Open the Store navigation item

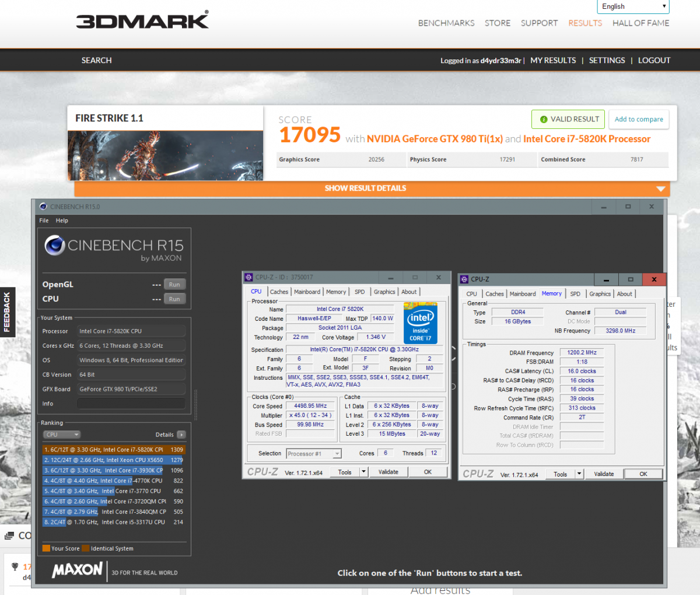click(x=498, y=23)
